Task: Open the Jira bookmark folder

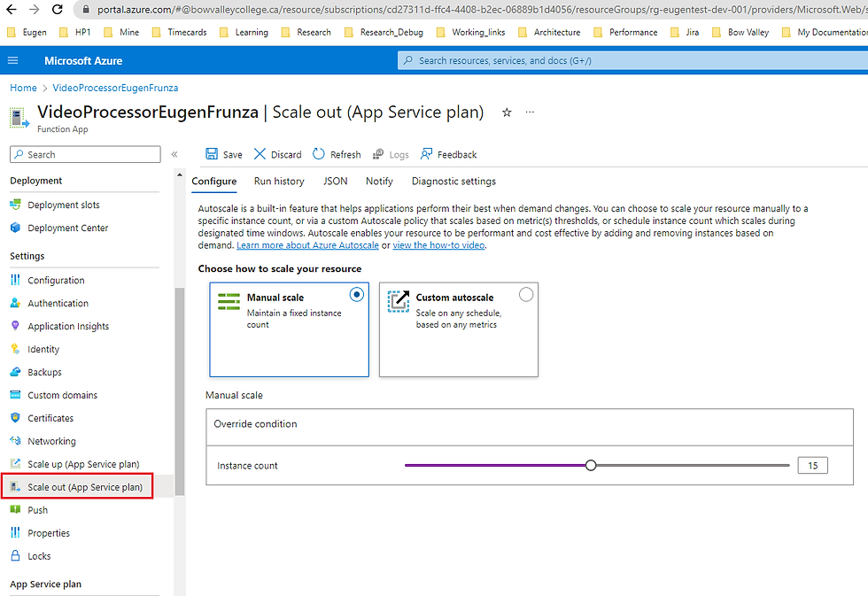Action: pyautogui.click(x=685, y=32)
